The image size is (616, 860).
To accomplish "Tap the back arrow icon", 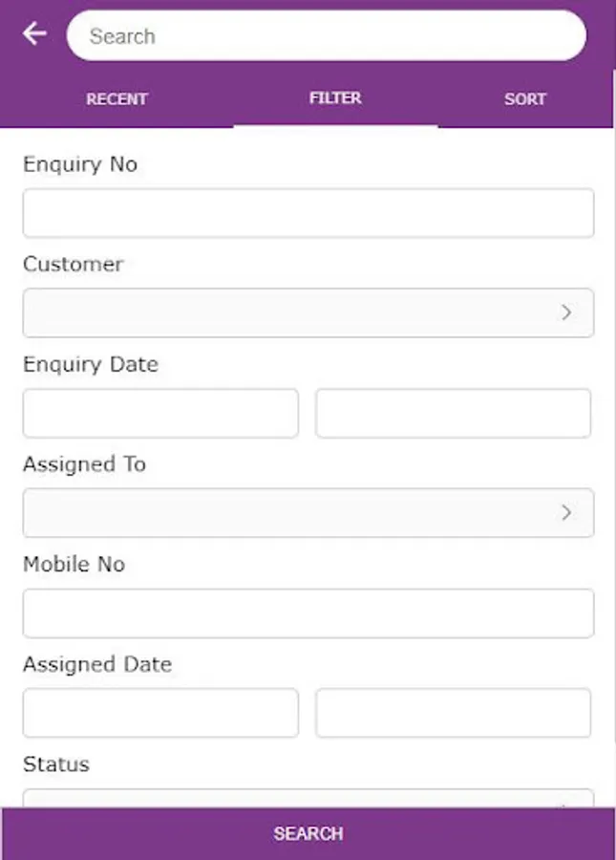I will pyautogui.click(x=35, y=34).
